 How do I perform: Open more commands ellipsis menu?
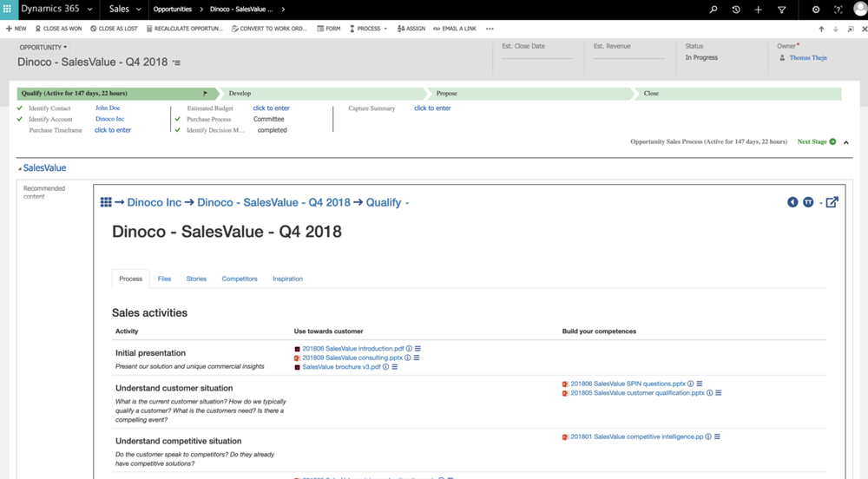(490, 29)
